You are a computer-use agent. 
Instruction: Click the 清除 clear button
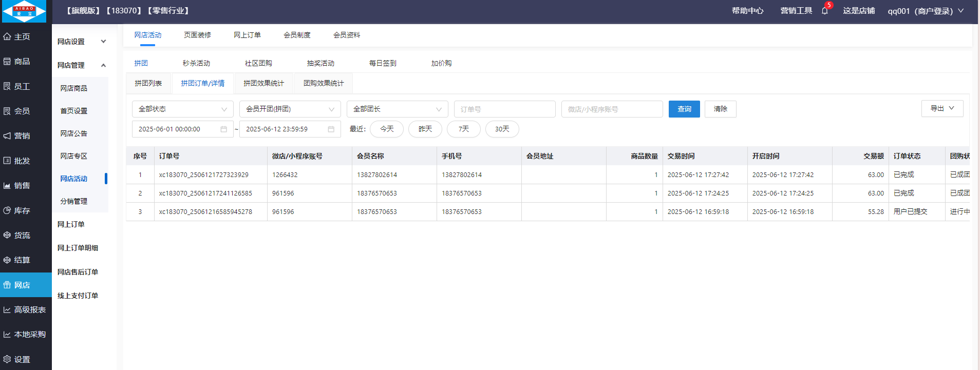(720, 109)
